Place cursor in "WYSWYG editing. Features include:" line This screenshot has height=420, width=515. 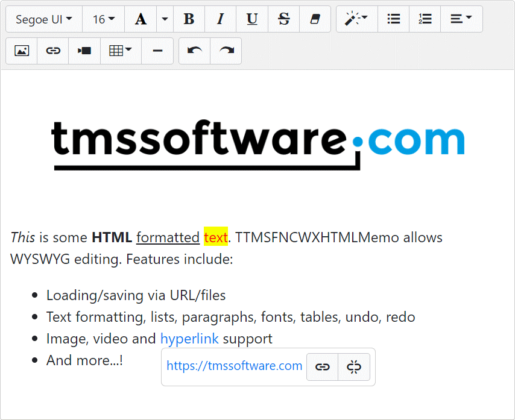point(122,259)
